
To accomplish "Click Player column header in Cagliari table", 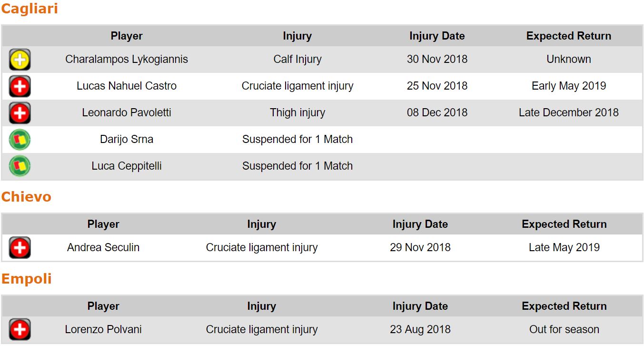I will [x=127, y=36].
